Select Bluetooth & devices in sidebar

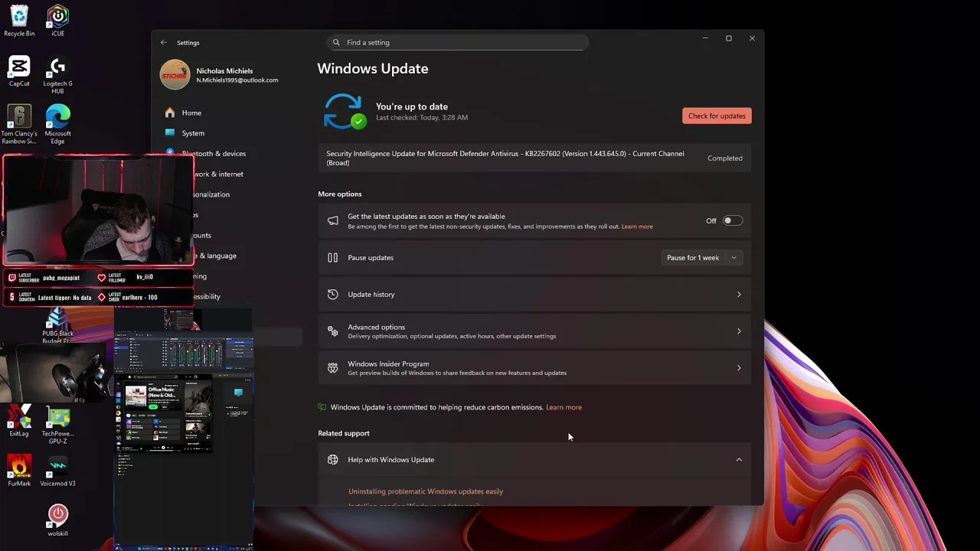214,154
